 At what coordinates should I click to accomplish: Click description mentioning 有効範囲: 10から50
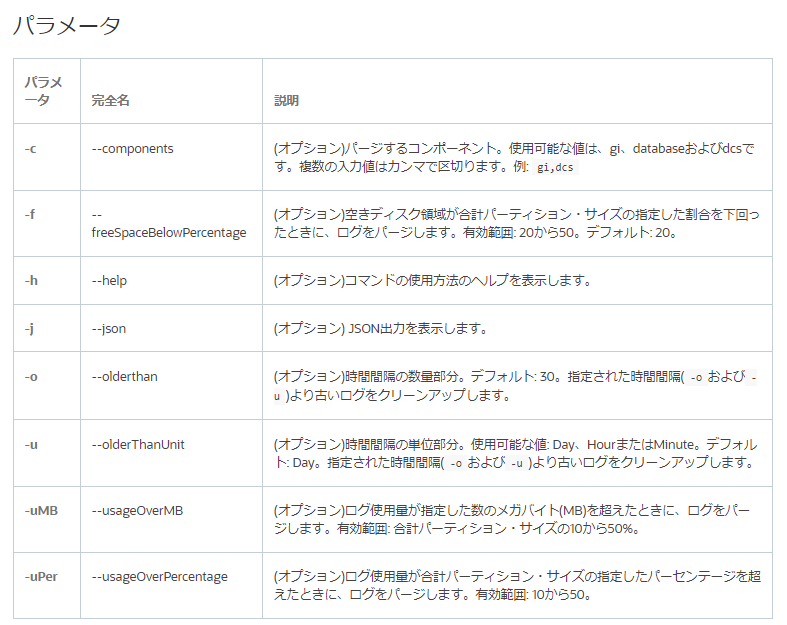click(x=517, y=585)
